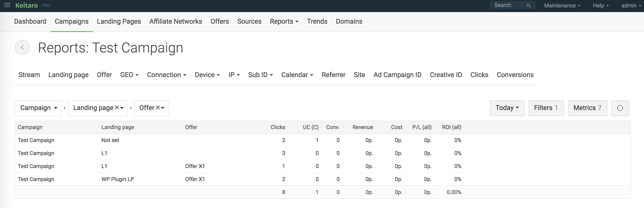Viewport: 644px width, 208px height.
Task: Open the Offers section
Action: click(x=219, y=22)
